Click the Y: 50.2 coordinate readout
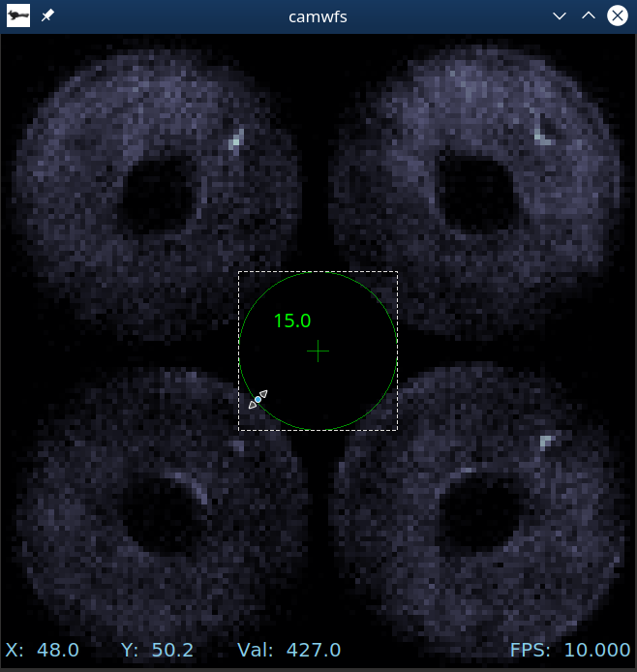The height and width of the screenshot is (672, 637). coord(157,650)
